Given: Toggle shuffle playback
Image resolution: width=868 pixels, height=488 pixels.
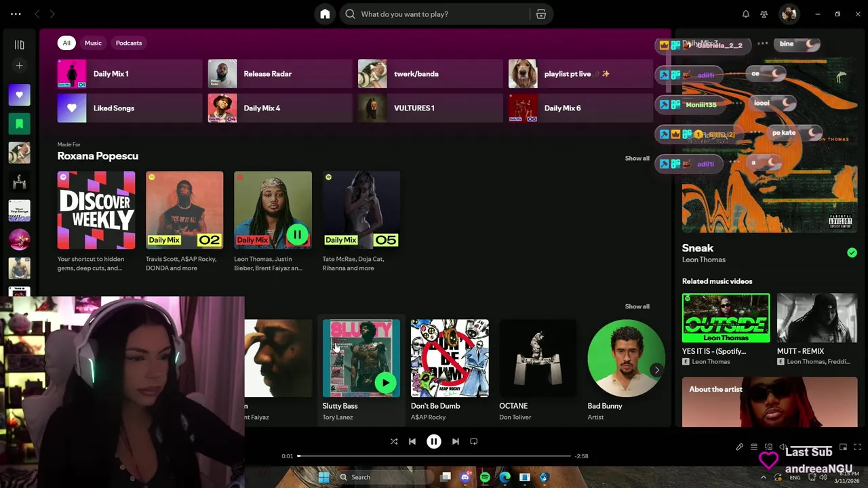Looking at the screenshot, I should point(394,441).
